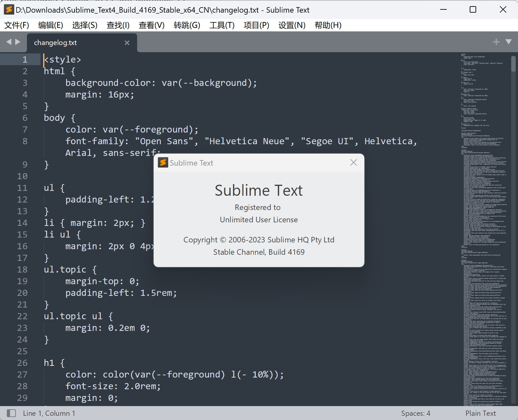
Task: Click the Line 1, Column 1 status
Action: click(x=49, y=413)
